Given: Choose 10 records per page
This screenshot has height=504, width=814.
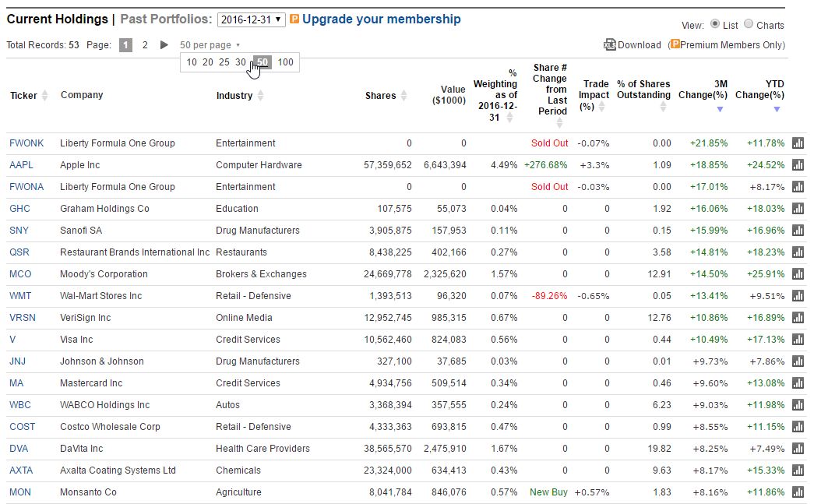Looking at the screenshot, I should pos(192,62).
